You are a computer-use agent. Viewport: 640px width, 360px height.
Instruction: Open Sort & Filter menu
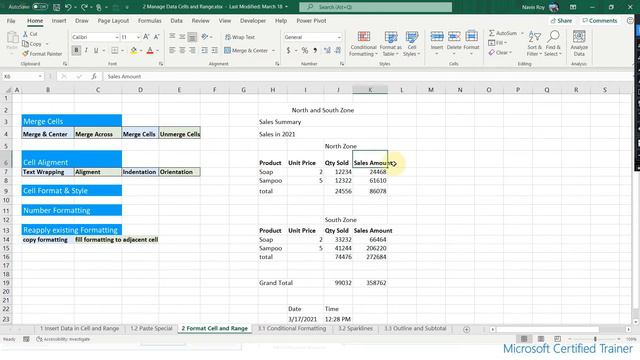click(x=534, y=44)
